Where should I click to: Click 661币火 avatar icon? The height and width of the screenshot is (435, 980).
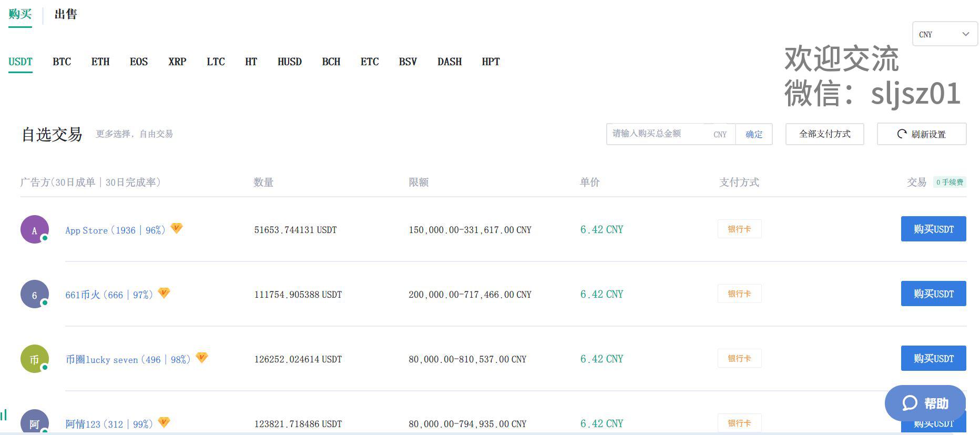[x=35, y=294]
